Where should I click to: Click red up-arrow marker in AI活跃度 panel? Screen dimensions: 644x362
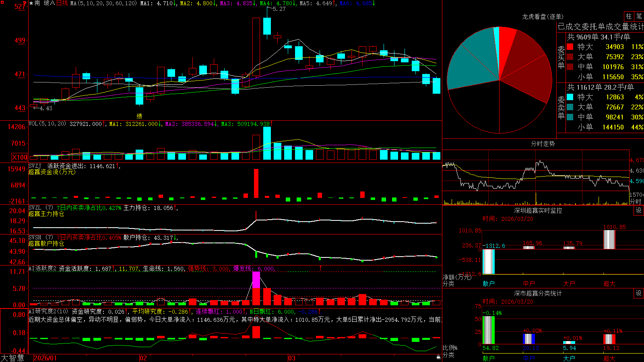pyautogui.click(x=321, y=268)
